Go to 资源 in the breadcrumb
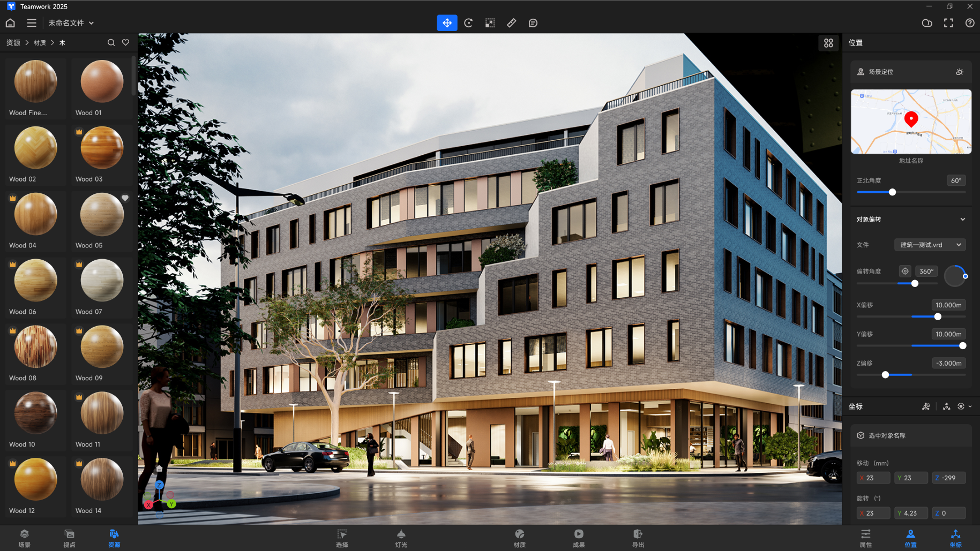 (13, 43)
